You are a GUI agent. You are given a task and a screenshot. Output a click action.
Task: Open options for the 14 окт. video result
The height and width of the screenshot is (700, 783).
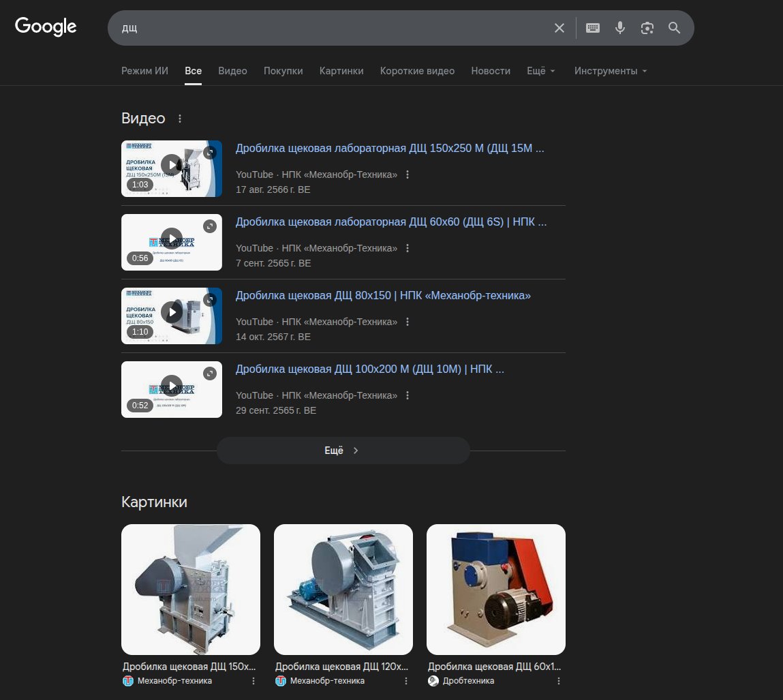(x=408, y=322)
